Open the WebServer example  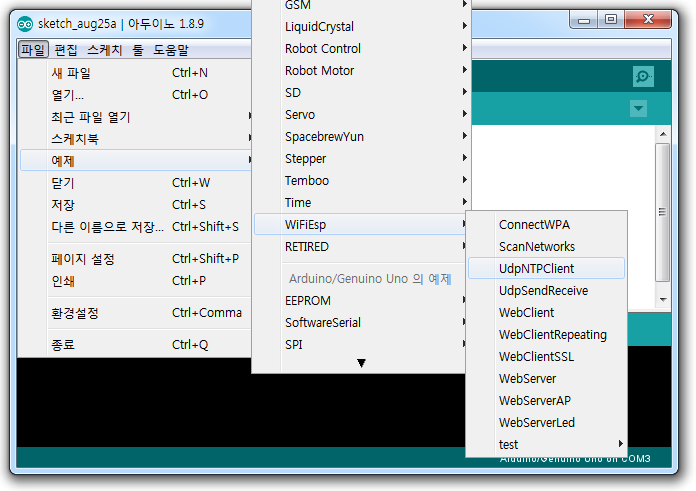[x=546, y=378]
